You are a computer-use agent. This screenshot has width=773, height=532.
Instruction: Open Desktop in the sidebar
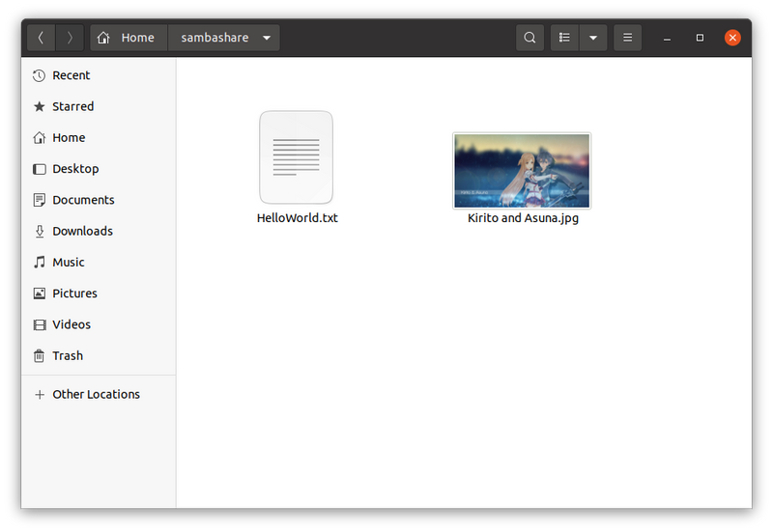[99, 169]
